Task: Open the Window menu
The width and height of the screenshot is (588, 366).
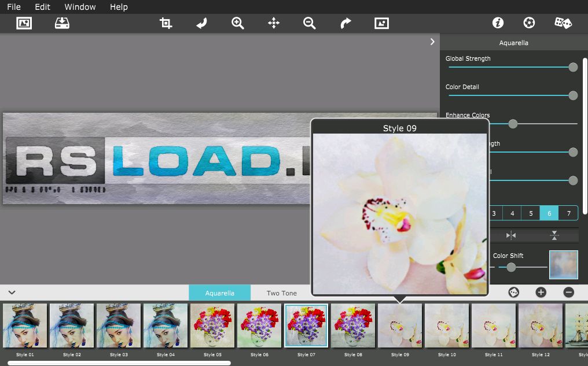Action: coord(80,7)
